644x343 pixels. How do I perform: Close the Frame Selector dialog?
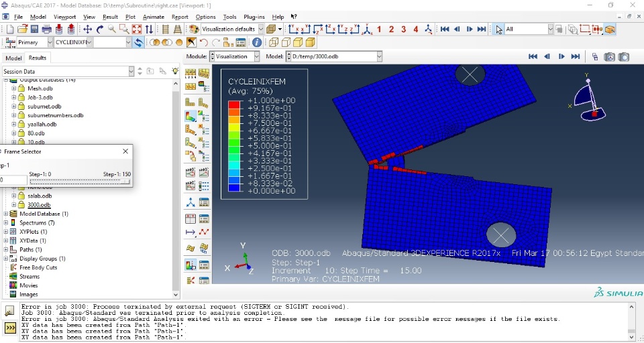coord(125,151)
